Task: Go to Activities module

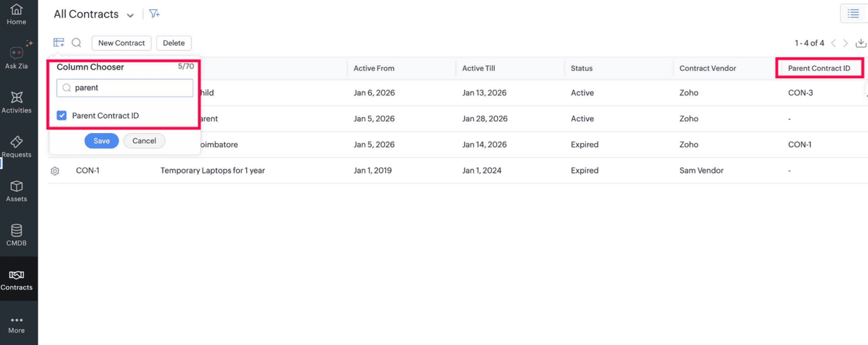Action: tap(16, 102)
